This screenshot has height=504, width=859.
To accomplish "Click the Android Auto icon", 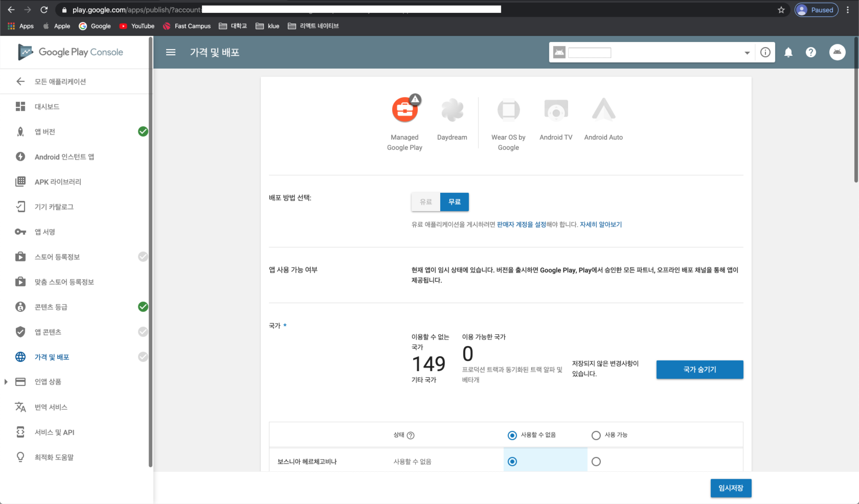I will (603, 110).
